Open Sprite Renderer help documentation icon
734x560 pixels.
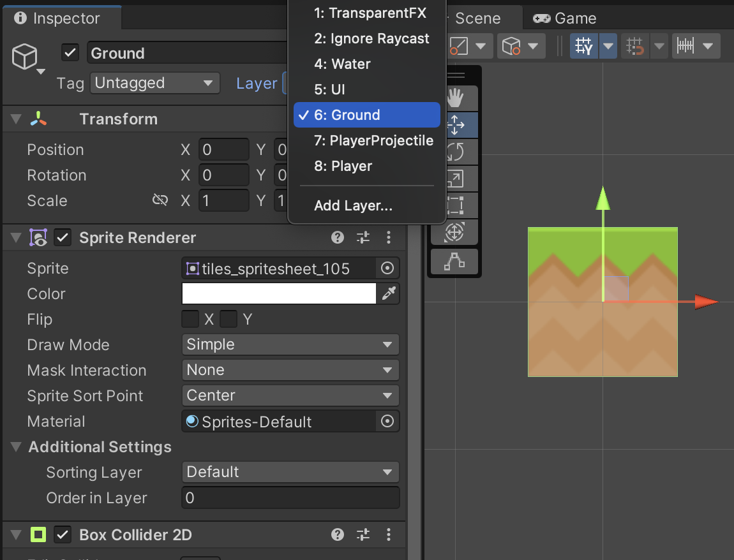click(x=338, y=238)
